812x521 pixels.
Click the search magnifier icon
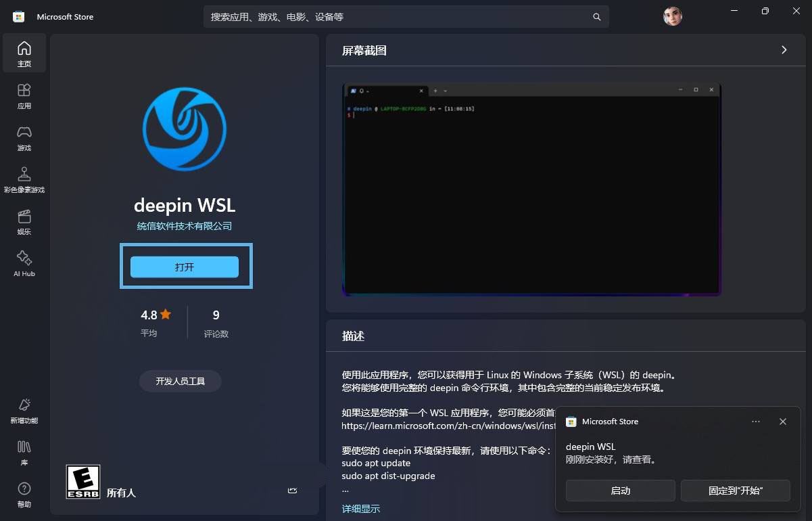pyautogui.click(x=596, y=17)
